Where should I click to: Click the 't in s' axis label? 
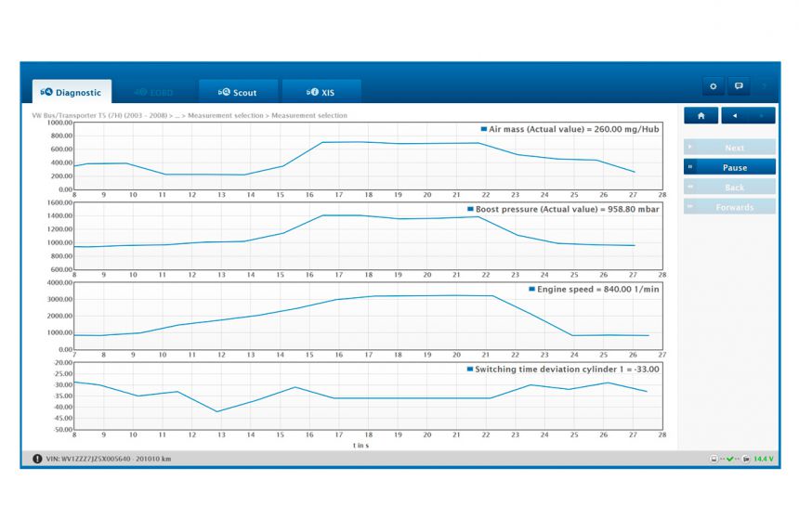tap(360, 446)
